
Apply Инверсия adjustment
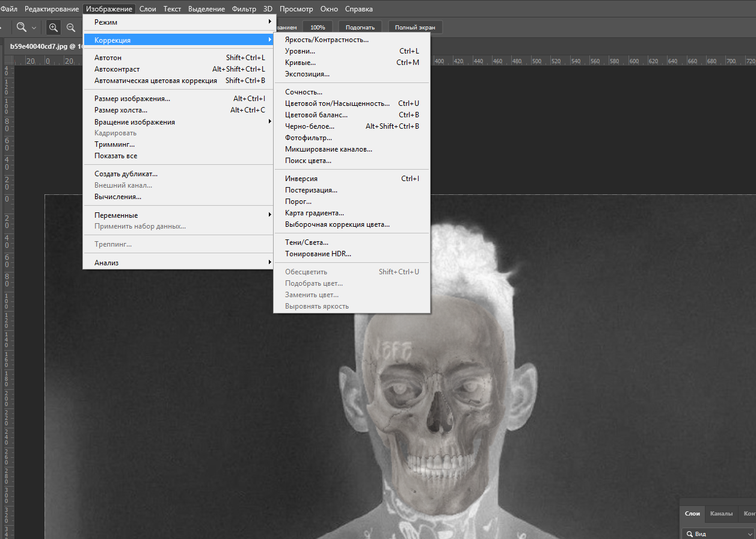pos(301,179)
